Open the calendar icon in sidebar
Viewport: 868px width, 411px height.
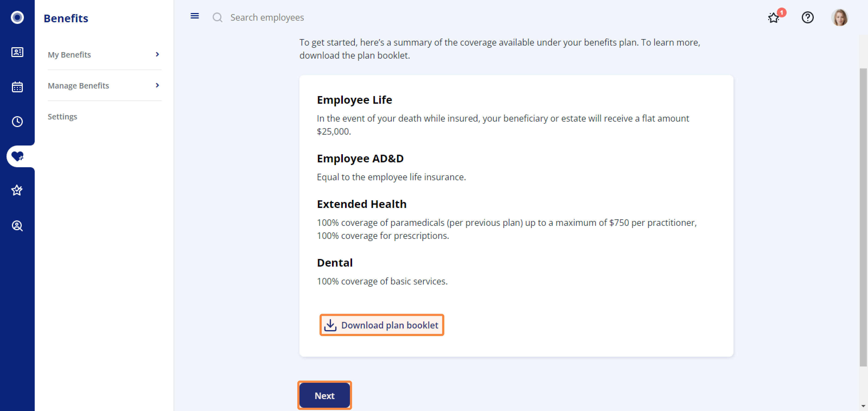point(17,87)
